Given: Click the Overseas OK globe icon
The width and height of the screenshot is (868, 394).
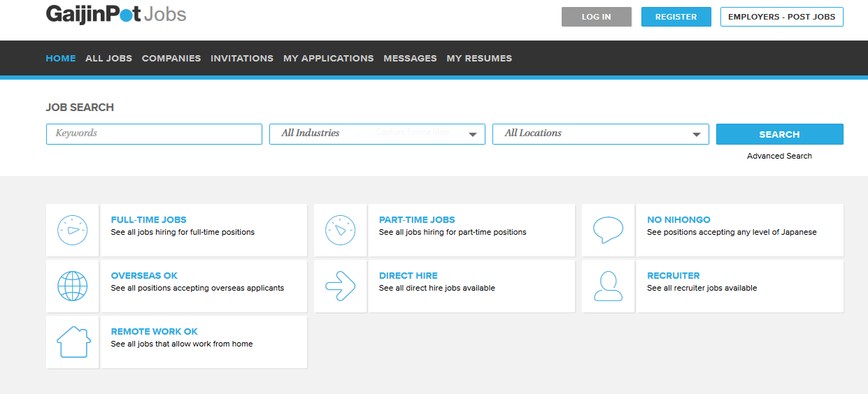Looking at the screenshot, I should tap(73, 286).
